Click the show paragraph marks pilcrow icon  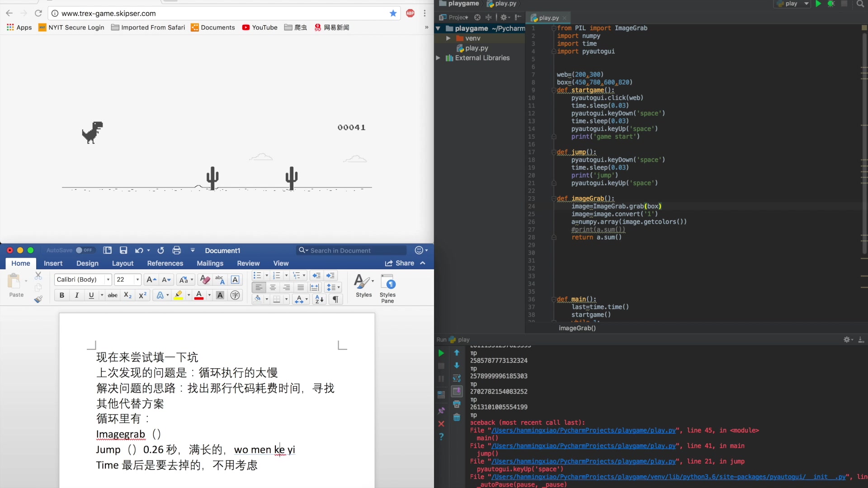tap(335, 299)
